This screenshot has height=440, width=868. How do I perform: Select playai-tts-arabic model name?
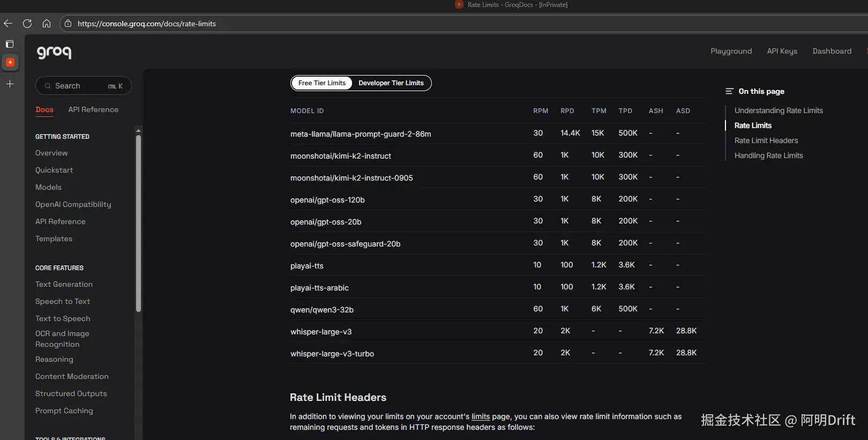(319, 288)
